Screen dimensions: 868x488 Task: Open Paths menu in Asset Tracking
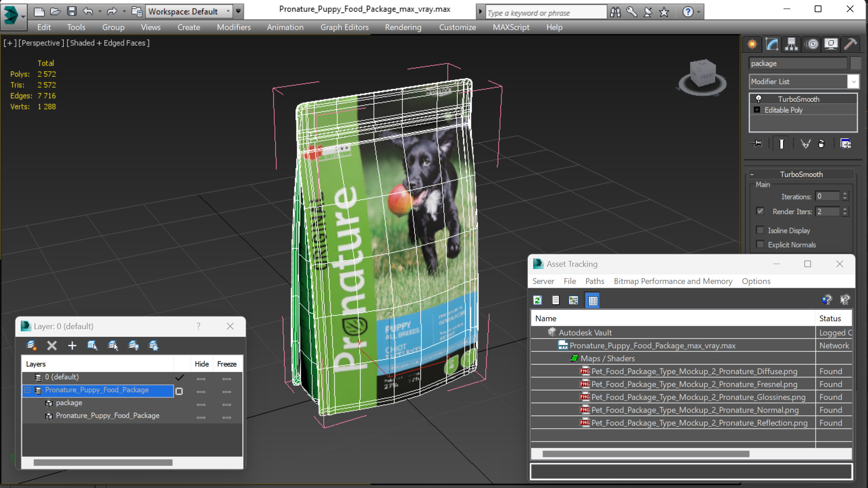(595, 281)
